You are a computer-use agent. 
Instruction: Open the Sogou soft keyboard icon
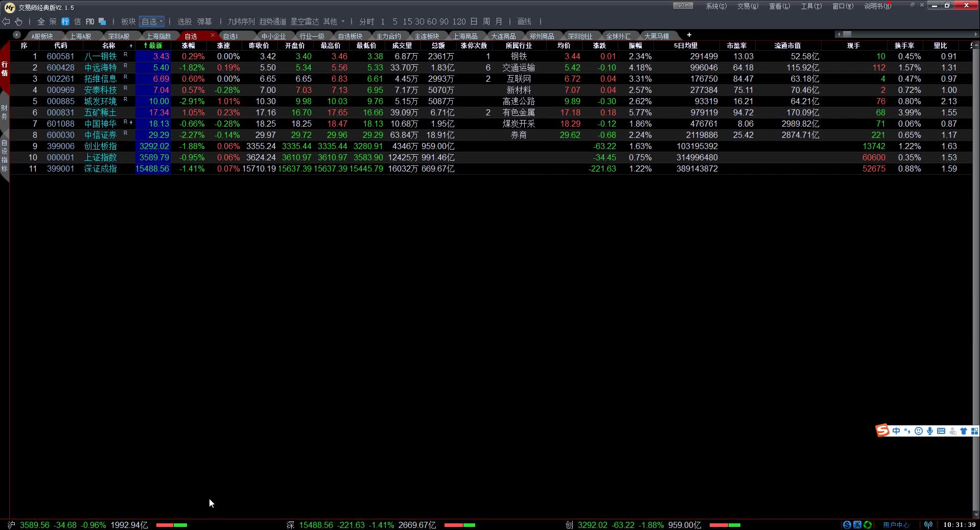[x=941, y=431]
